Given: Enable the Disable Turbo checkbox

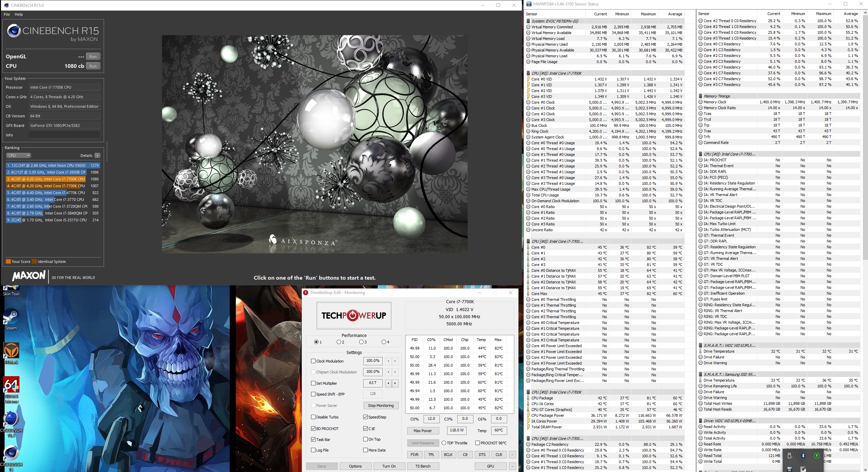Looking at the screenshot, I should coord(313,417).
